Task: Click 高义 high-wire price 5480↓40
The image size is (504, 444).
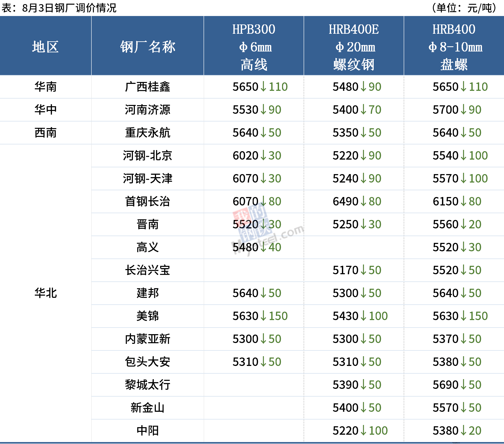Action: coord(257,247)
